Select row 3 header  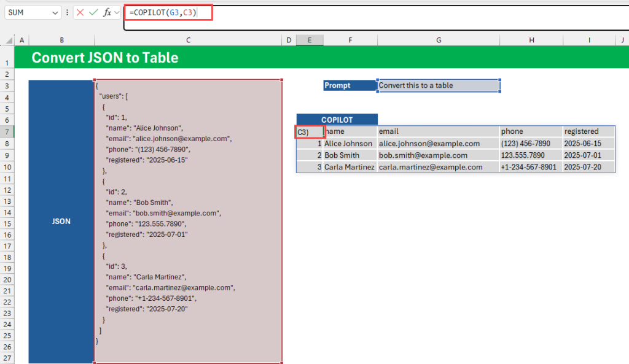tap(7, 86)
